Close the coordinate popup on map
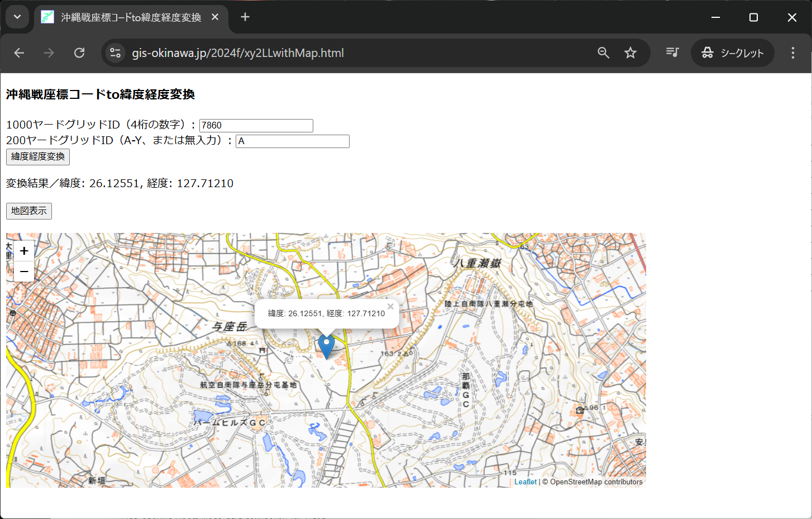 click(390, 306)
